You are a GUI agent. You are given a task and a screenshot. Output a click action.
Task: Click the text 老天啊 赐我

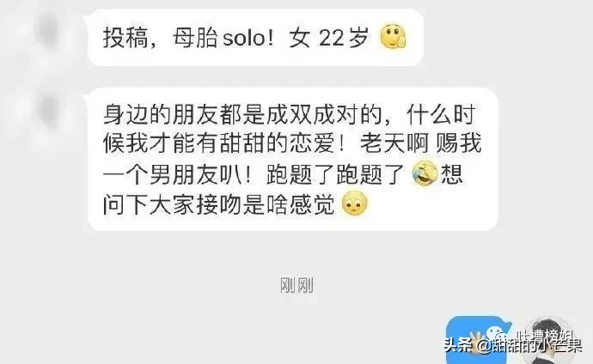coord(421,144)
